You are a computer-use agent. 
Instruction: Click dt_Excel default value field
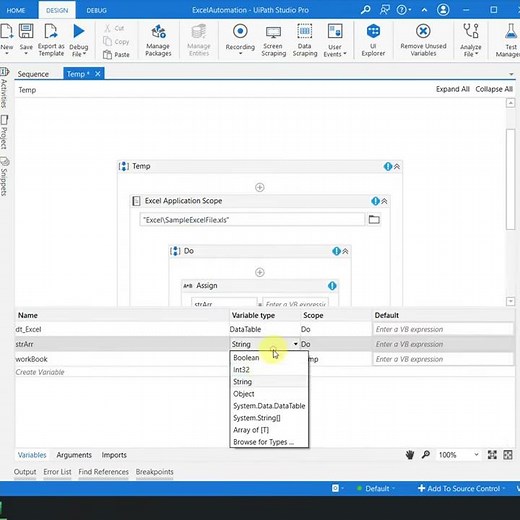coord(443,329)
